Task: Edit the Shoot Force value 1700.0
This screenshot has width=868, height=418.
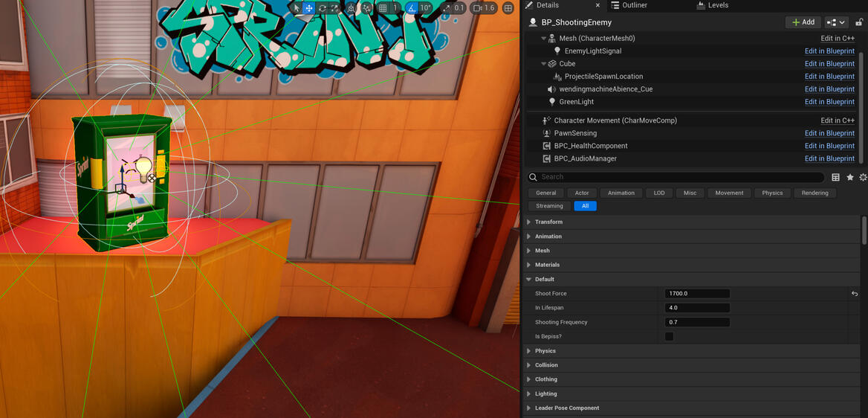Action: click(697, 294)
